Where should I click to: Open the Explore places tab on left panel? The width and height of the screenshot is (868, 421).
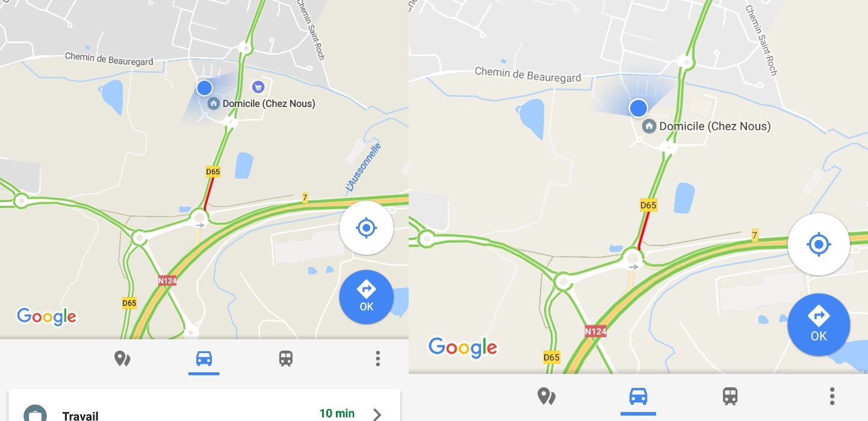coord(122,359)
